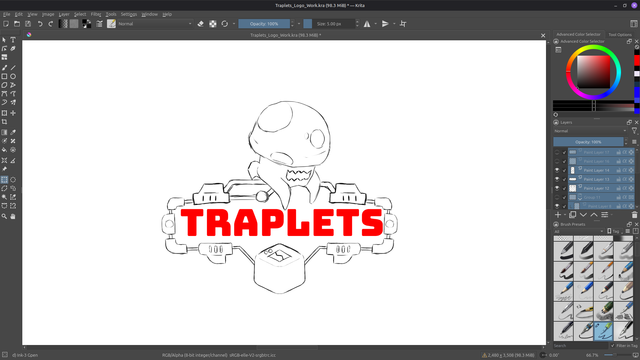
Task: Open toolbar blending mode Normal dropdown
Action: pos(155,24)
